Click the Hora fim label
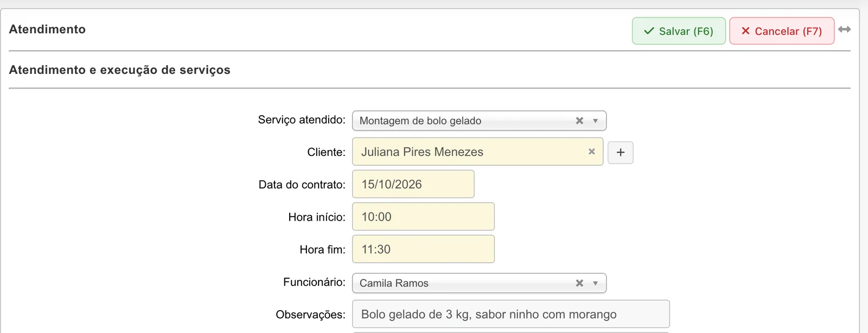The image size is (868, 333). pos(322,250)
